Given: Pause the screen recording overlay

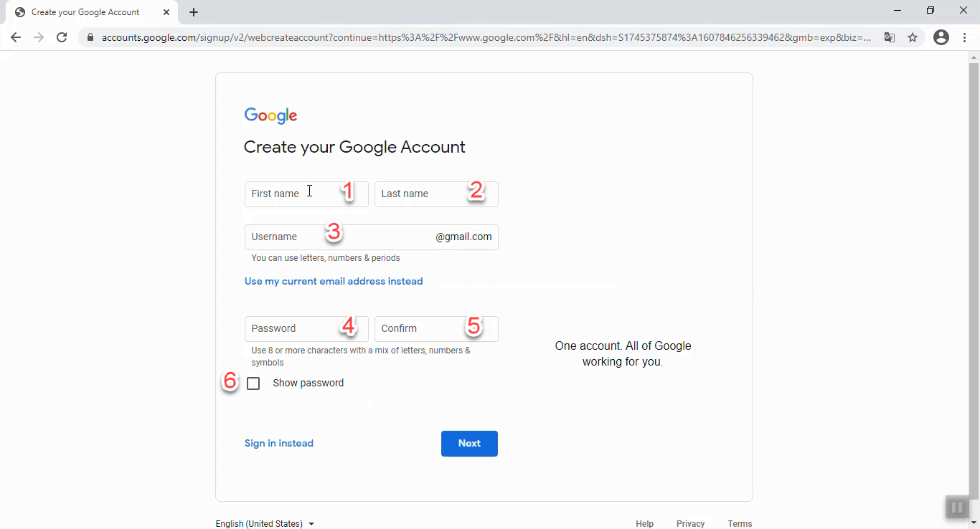Looking at the screenshot, I should coord(957,507).
